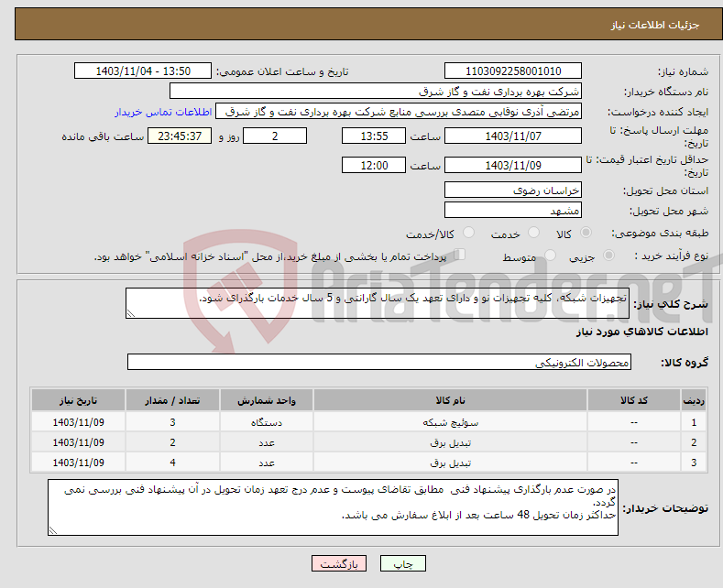
Task: Click the remaining time field 23:45:37
Action: (180, 136)
